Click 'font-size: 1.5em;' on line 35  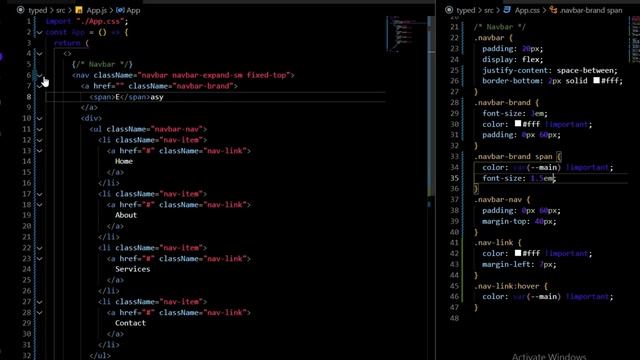click(x=519, y=178)
